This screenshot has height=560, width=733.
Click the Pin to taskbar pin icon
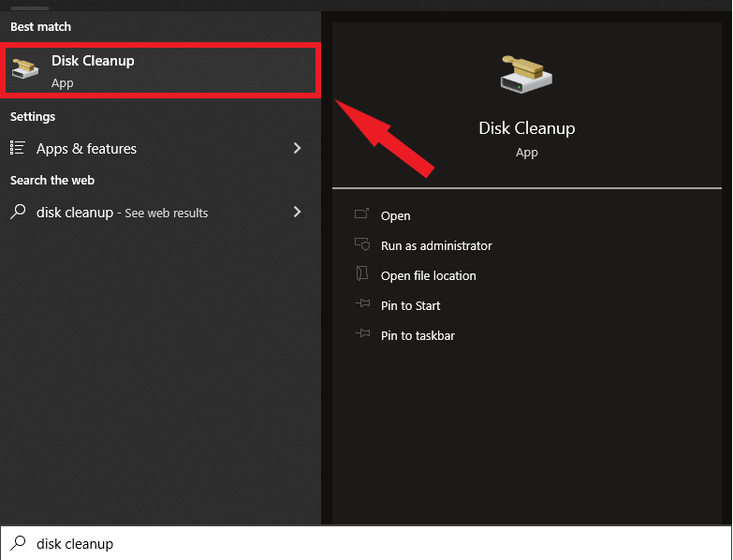tap(362, 333)
